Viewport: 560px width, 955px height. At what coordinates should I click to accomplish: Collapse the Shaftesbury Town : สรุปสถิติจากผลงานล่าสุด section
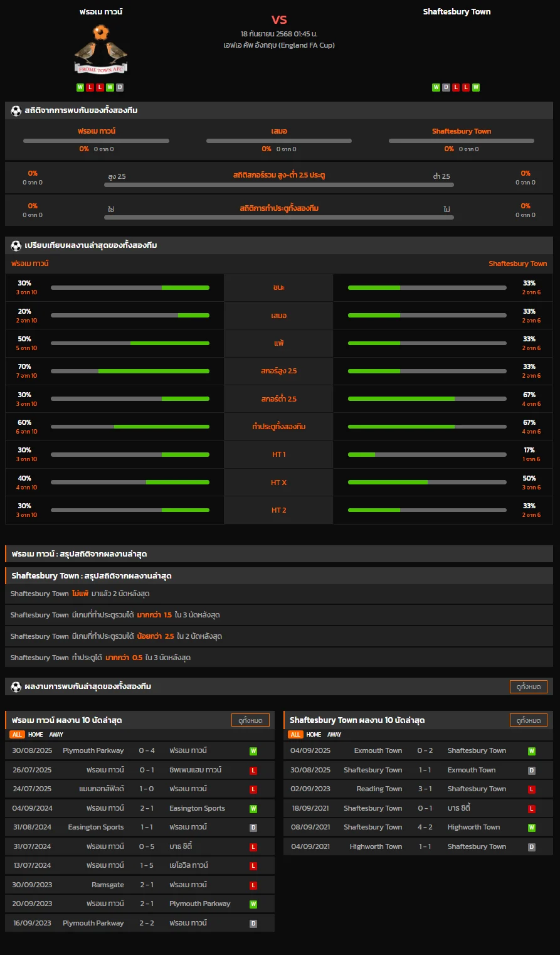(279, 575)
